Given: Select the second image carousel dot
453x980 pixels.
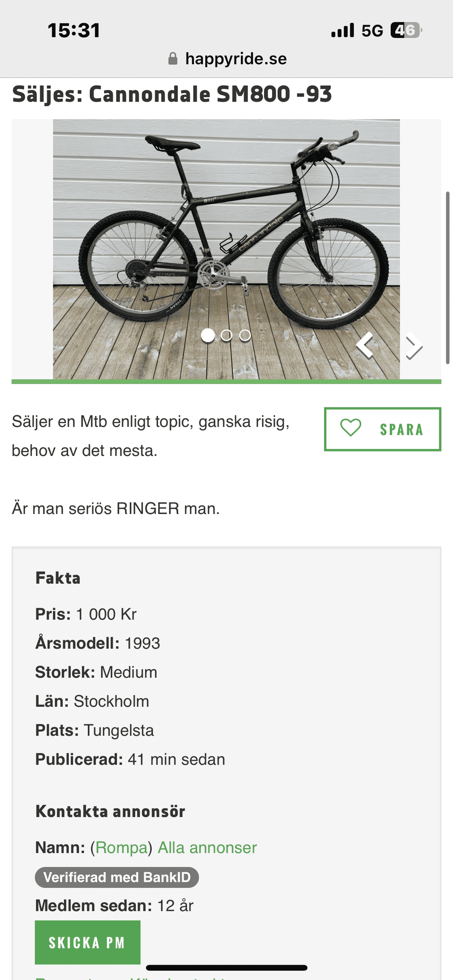Looking at the screenshot, I should [226, 336].
